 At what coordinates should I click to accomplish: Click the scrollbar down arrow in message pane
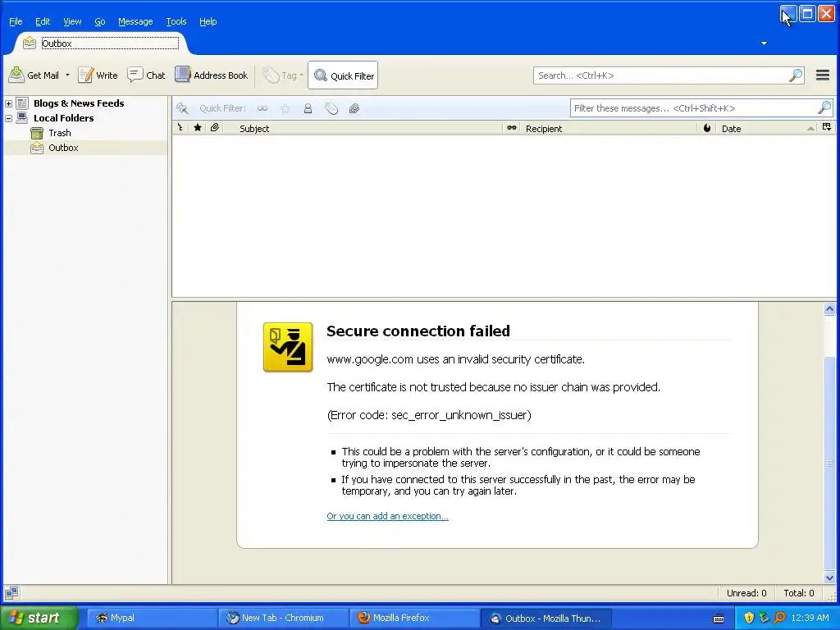[829, 577]
